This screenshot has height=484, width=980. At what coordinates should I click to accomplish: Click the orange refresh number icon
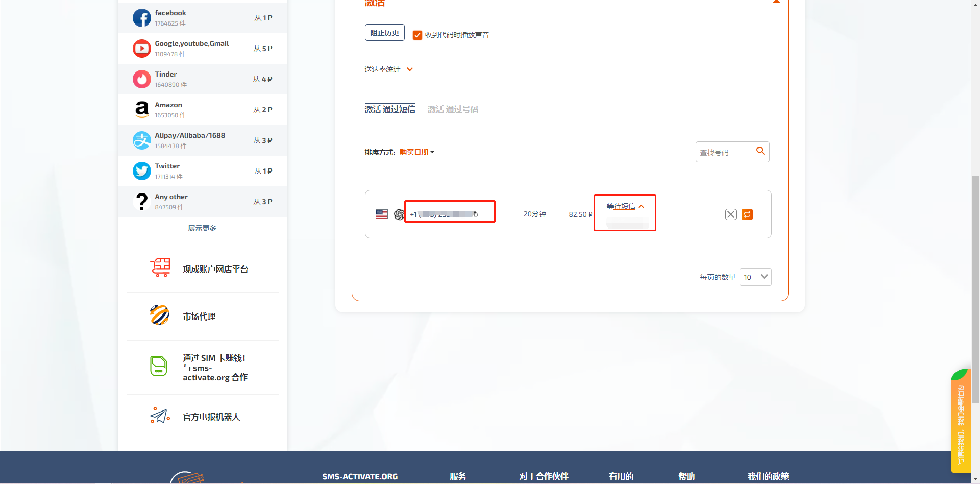tap(747, 214)
